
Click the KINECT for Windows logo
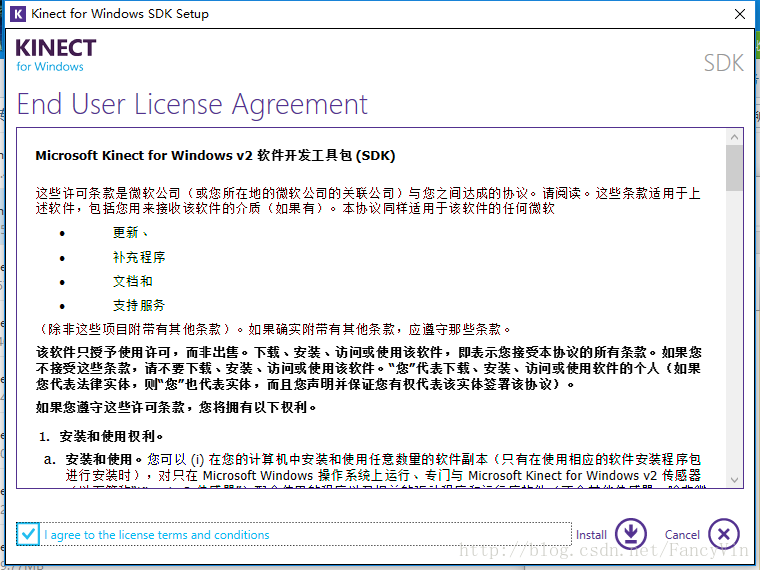(x=56, y=55)
